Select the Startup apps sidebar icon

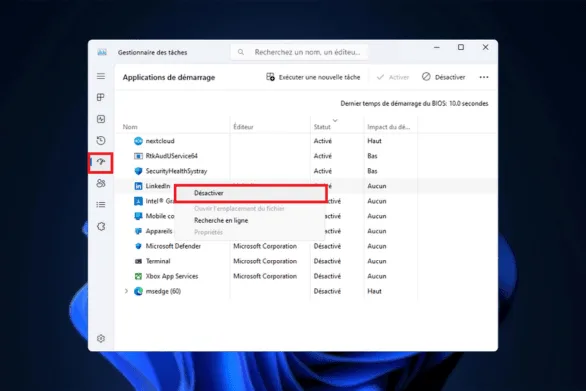pyautogui.click(x=101, y=162)
